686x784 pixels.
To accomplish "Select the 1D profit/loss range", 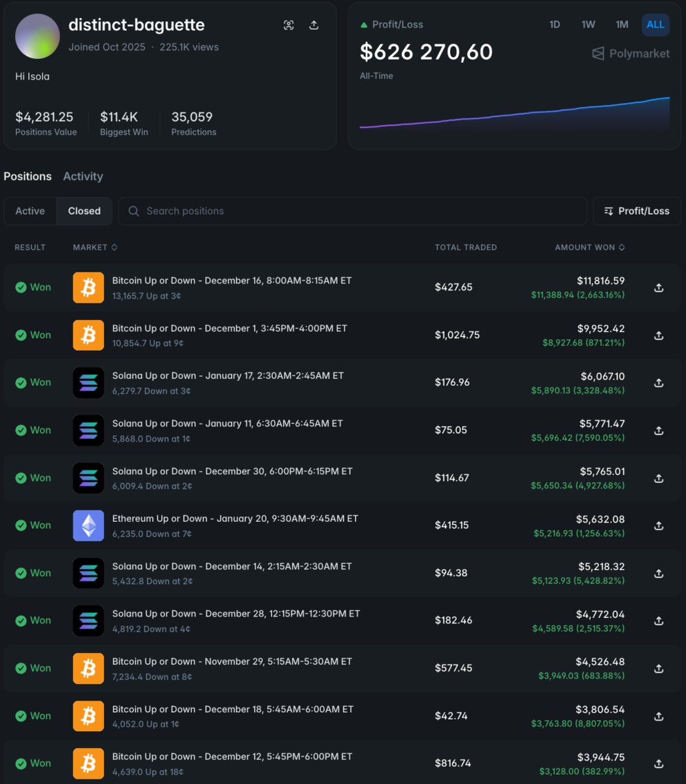I will (x=555, y=25).
